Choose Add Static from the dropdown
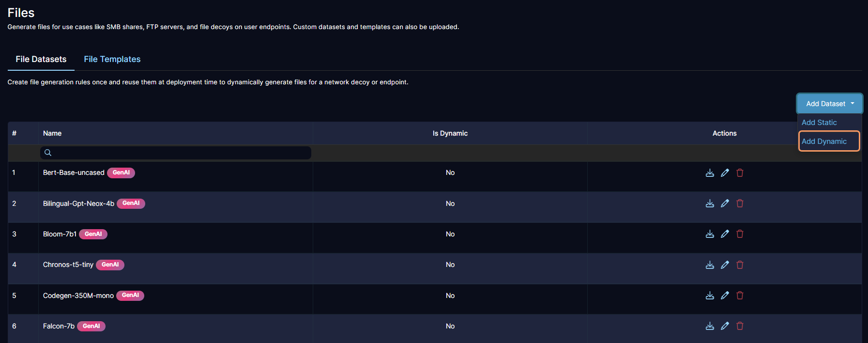Screen dimensions: 868x343 coord(819,122)
